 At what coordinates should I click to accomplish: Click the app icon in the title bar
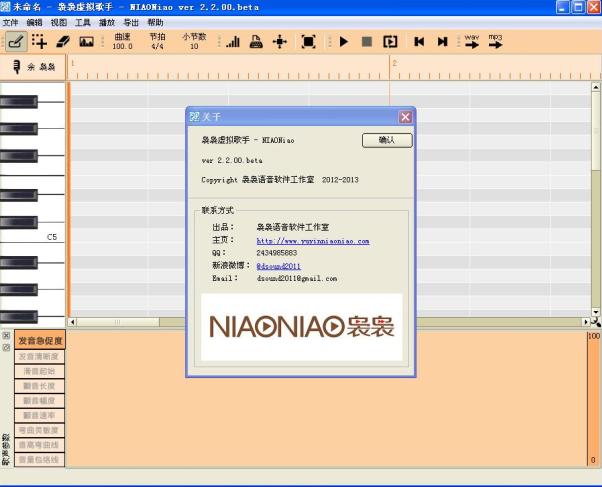(x=5, y=7)
